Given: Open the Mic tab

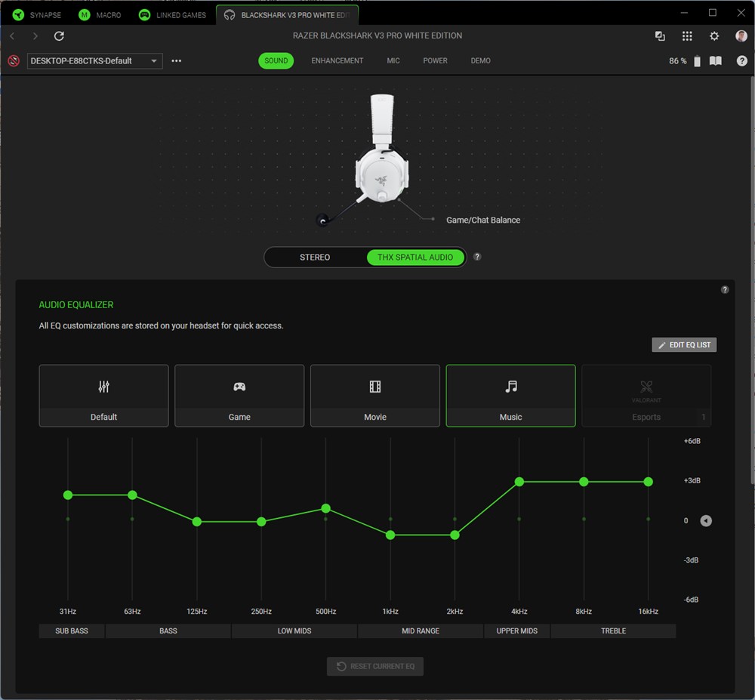Looking at the screenshot, I should point(393,61).
